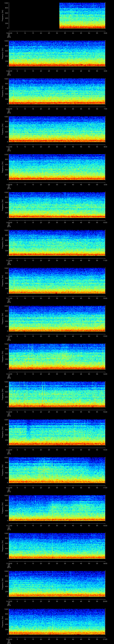Click the Frequency (Hz) label of the 5:19:00 panel
This screenshot has width=114, height=644.
coord(3,584)
